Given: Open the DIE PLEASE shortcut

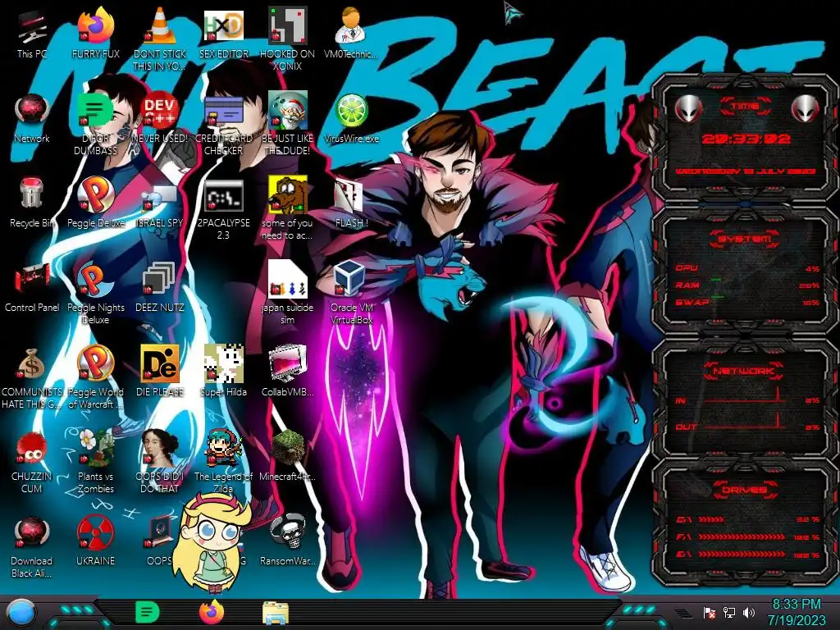Looking at the screenshot, I should pyautogui.click(x=160, y=364).
